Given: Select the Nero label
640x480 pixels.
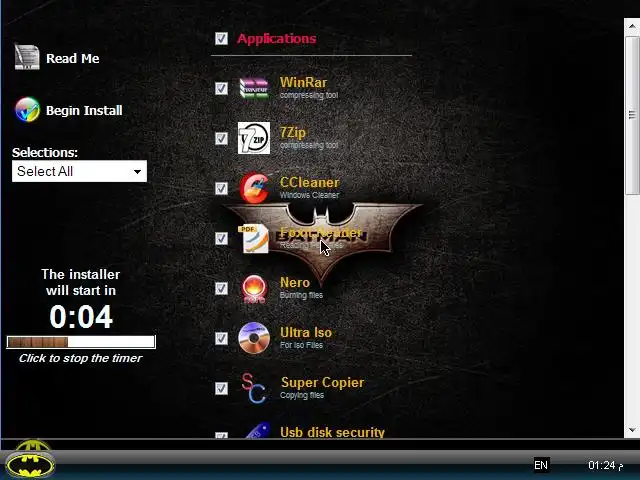Looking at the screenshot, I should (x=295, y=282).
